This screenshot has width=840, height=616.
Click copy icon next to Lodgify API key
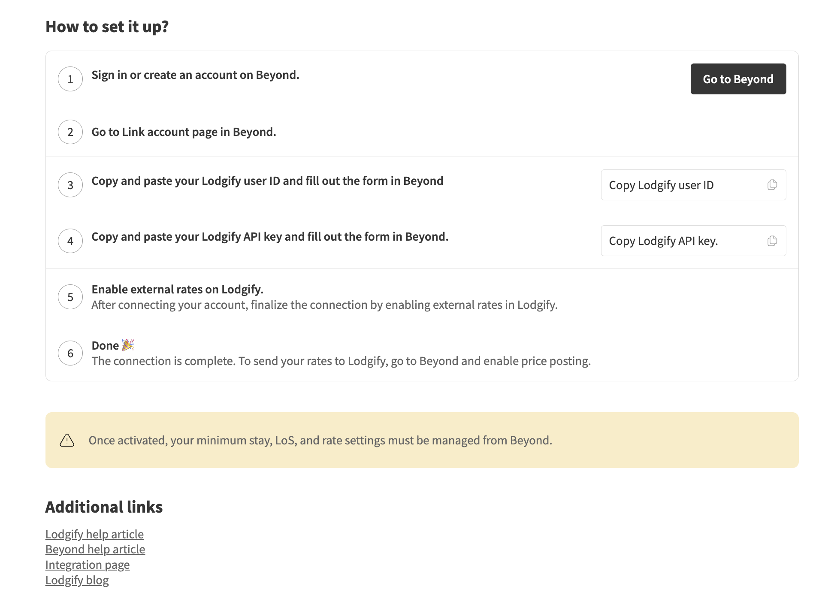pos(772,241)
